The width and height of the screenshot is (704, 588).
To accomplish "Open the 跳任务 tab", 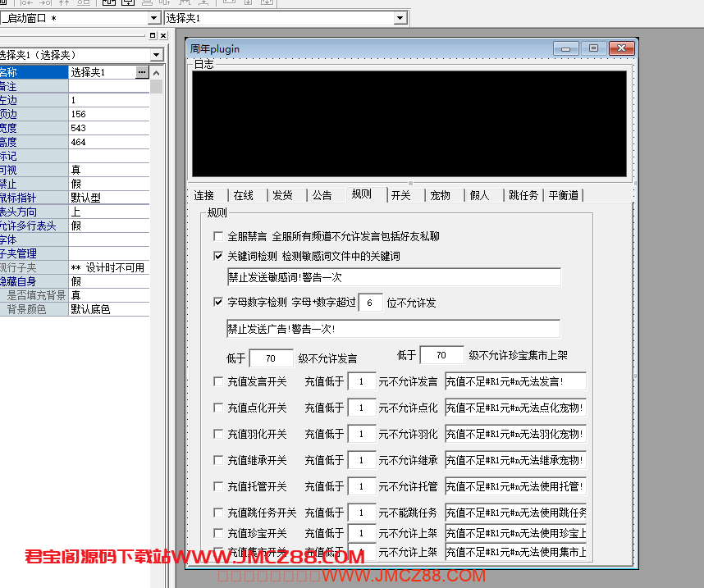I will click(x=523, y=195).
